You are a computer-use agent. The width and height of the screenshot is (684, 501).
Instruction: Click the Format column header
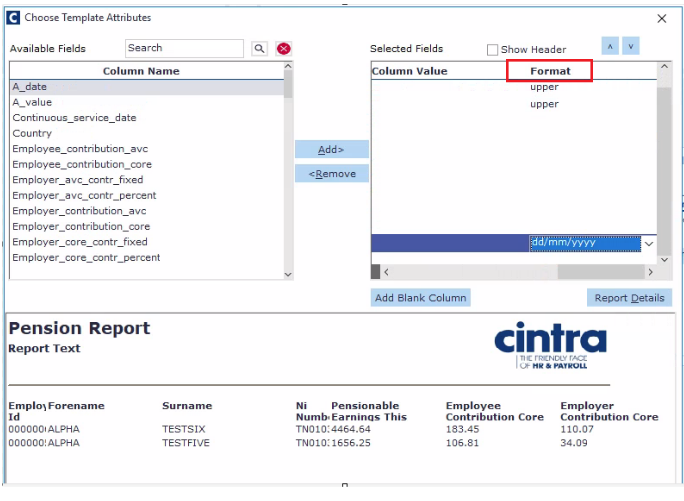[550, 71]
